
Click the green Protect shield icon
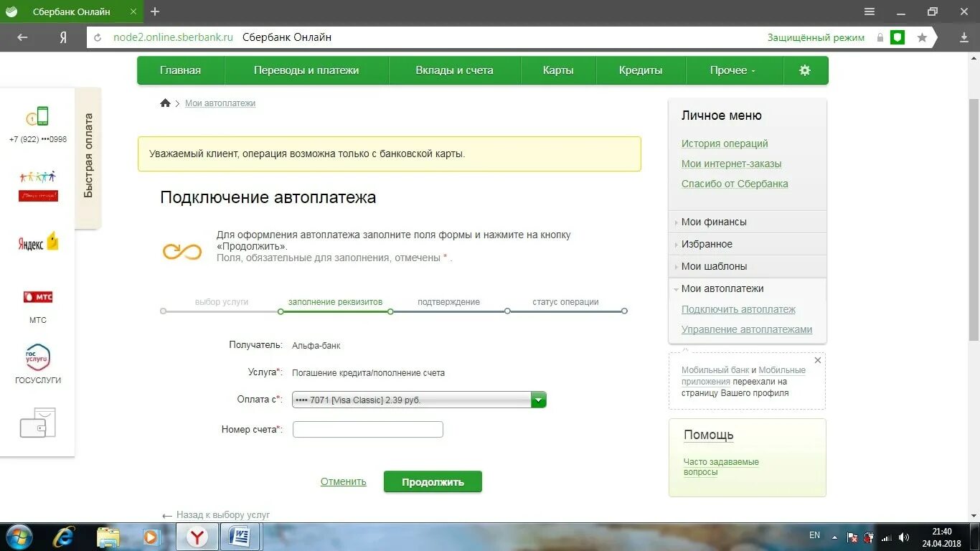897,37
